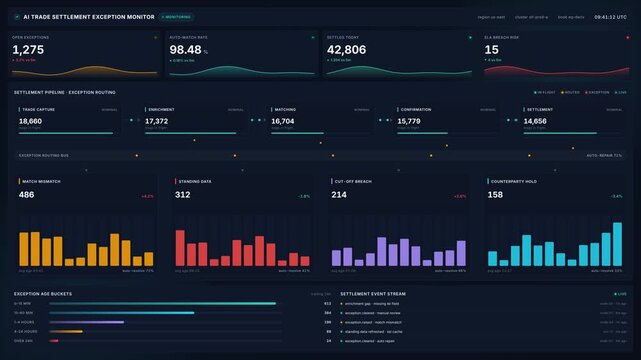Click the EXCEPTION legend item
The image size is (641, 360).
pos(597,92)
